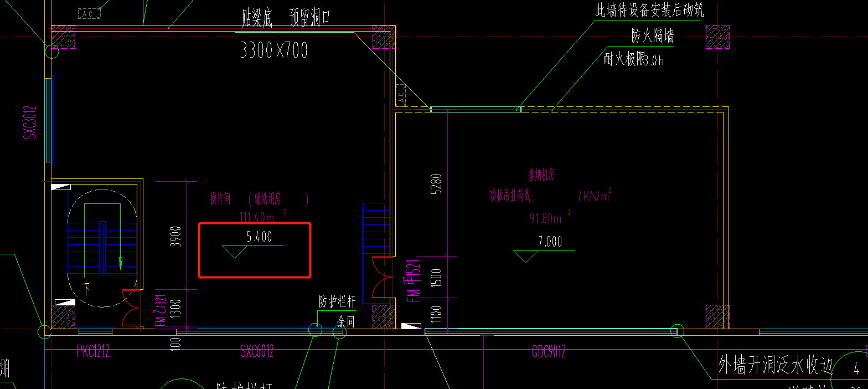Select the "7KN/m²" load value
868x389 pixels.
[x=593, y=196]
